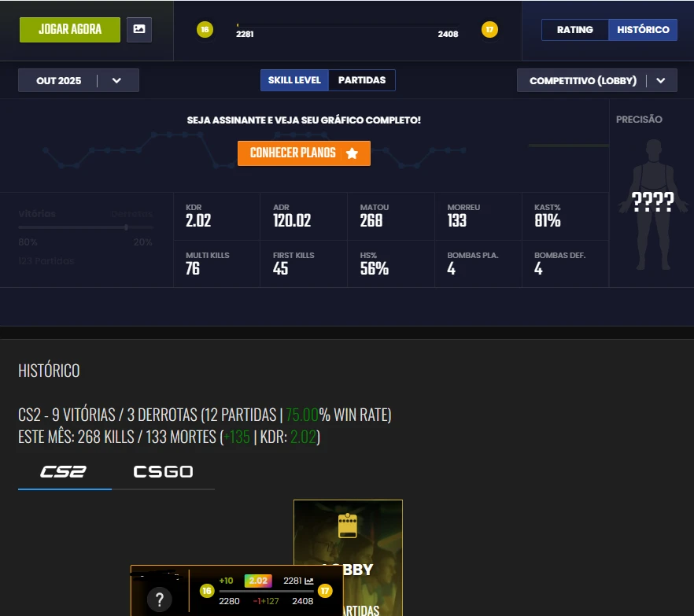Switch graph to Partidas
Image resolution: width=694 pixels, height=616 pixels.
[x=362, y=80]
